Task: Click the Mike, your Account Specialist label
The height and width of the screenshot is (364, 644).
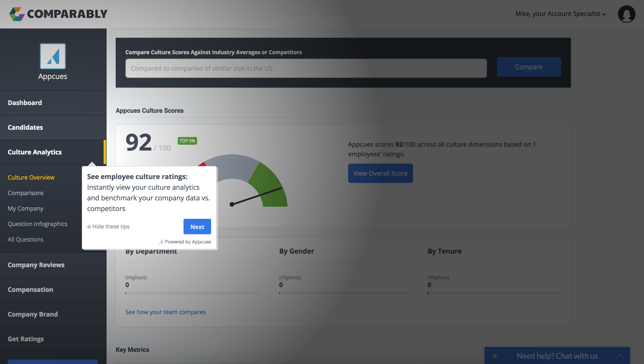Action: 558,14
